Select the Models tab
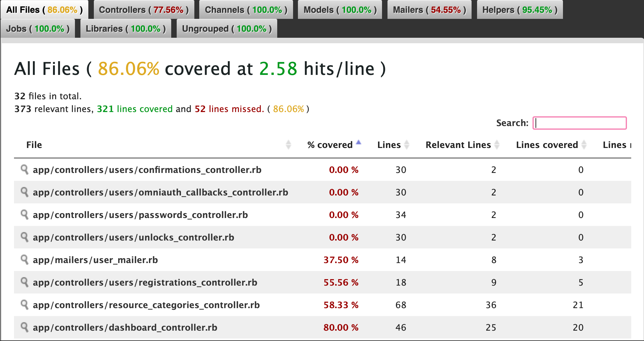This screenshot has width=644, height=341. coord(340,10)
